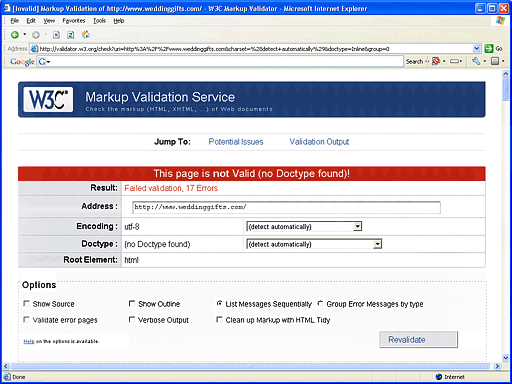Enable Clean up Markup with HTML Tidy checkbox
The height and width of the screenshot is (384, 512).
(x=219, y=319)
